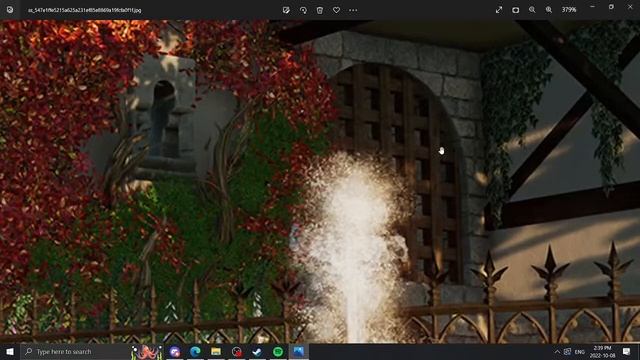Delete the photo with trash icon
The width and height of the screenshot is (640, 360).
tap(320, 10)
